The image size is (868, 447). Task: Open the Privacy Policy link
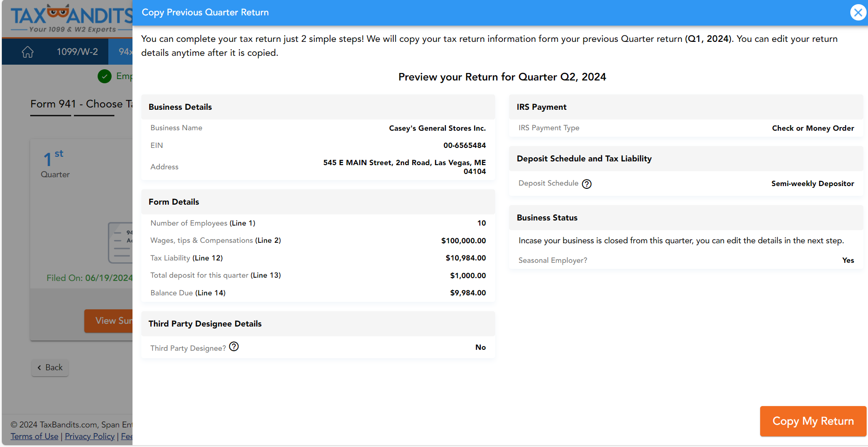tap(90, 436)
